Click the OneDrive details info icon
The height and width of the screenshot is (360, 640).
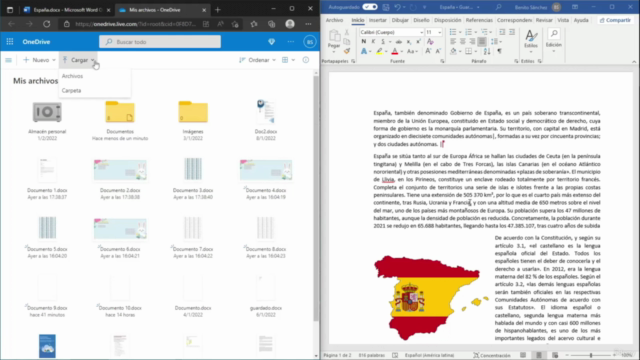tap(306, 60)
